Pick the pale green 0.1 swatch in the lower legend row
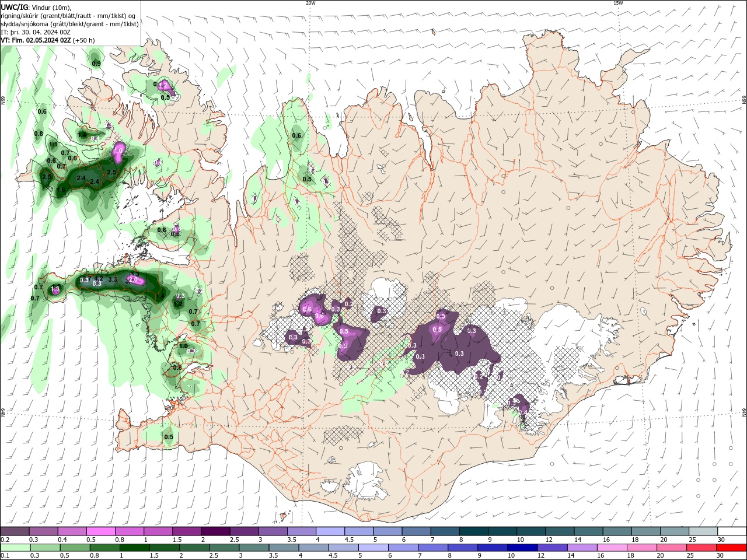This screenshot has width=747, height=560. click(15, 548)
